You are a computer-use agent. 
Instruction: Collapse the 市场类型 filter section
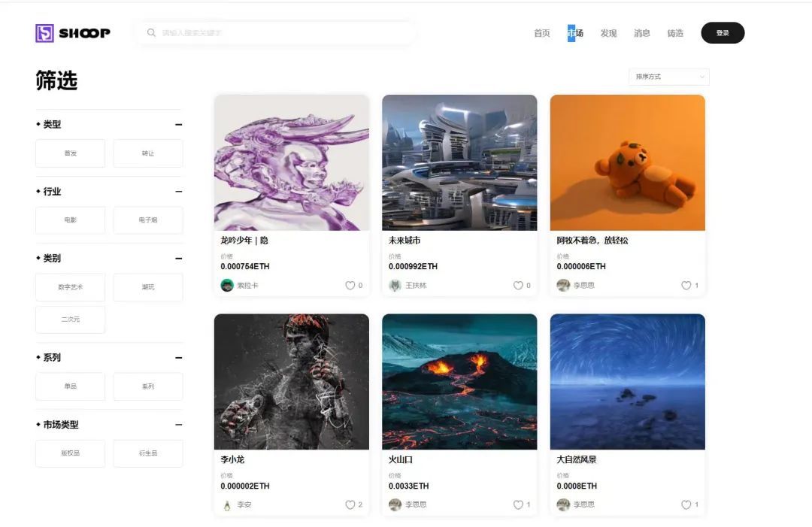(x=179, y=425)
